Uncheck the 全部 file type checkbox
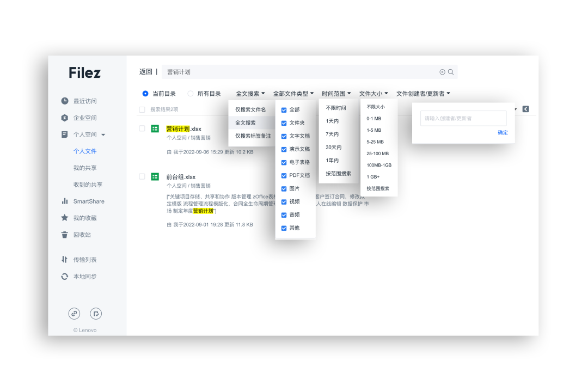This screenshot has width=588, height=392. (x=284, y=110)
